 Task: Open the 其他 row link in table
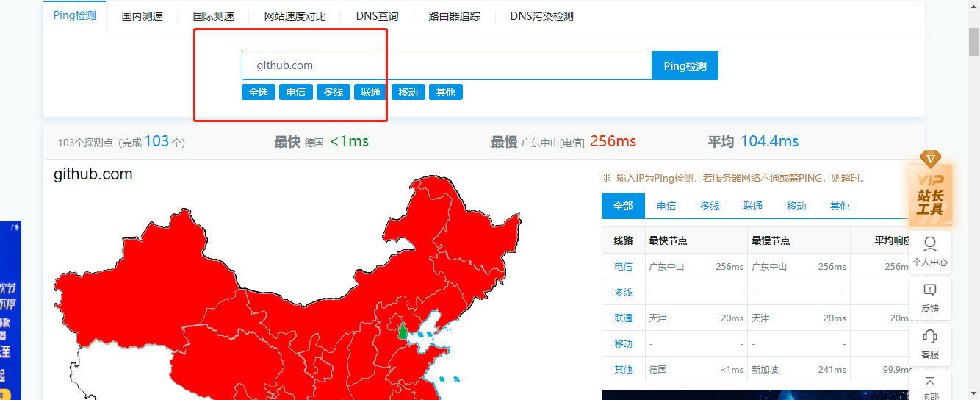pos(623,370)
